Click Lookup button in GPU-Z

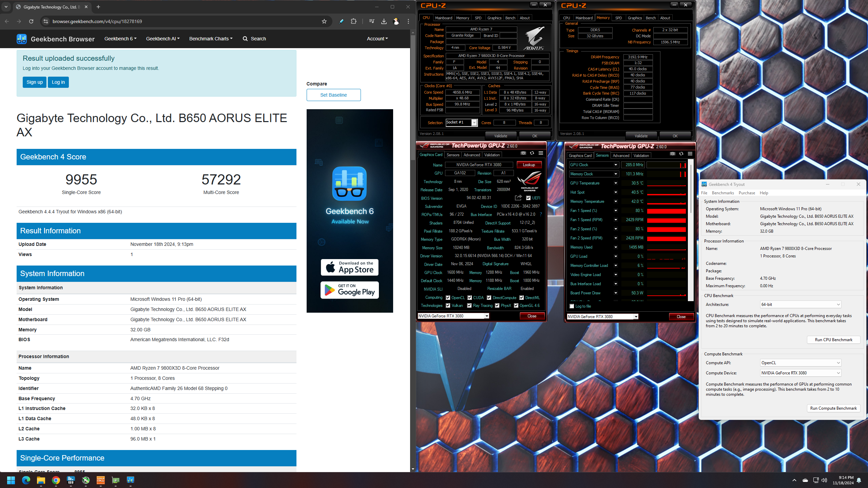pos(529,165)
